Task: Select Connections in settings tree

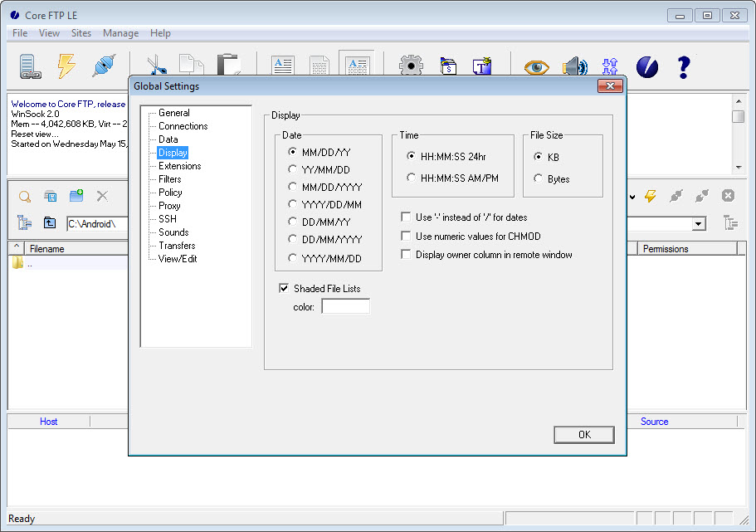Action: pos(183,126)
